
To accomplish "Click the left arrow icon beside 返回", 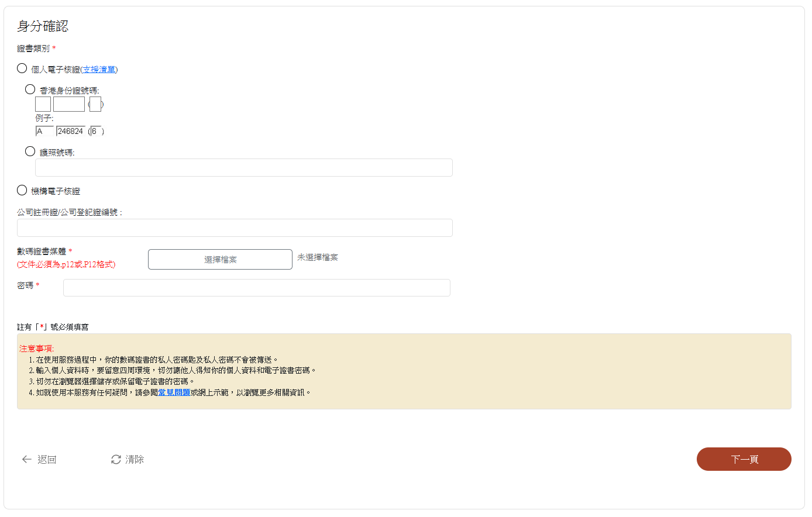I will (x=26, y=460).
